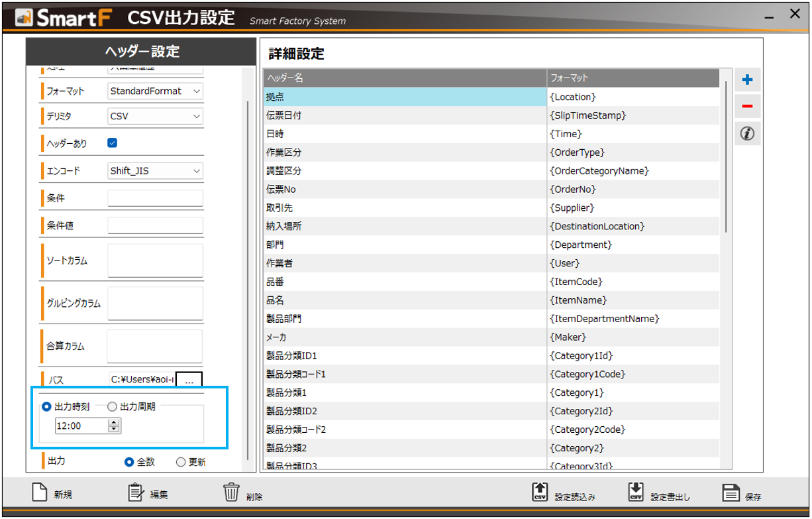Viewport: 812px width, 519px height.
Task: Uncheck the ヘッダーあり checkbox
Action: (x=112, y=143)
